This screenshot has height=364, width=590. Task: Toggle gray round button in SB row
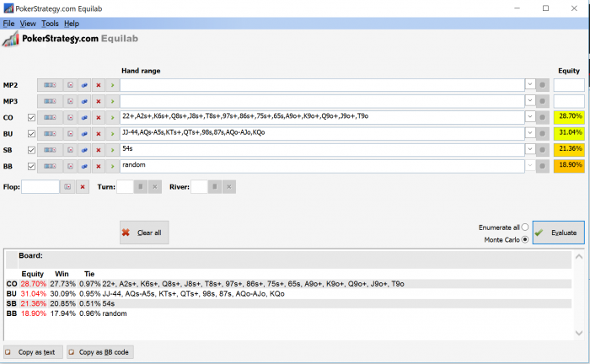pos(542,150)
